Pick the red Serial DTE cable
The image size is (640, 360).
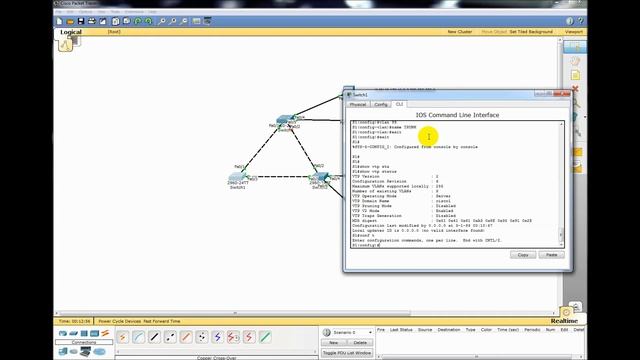[249, 337]
